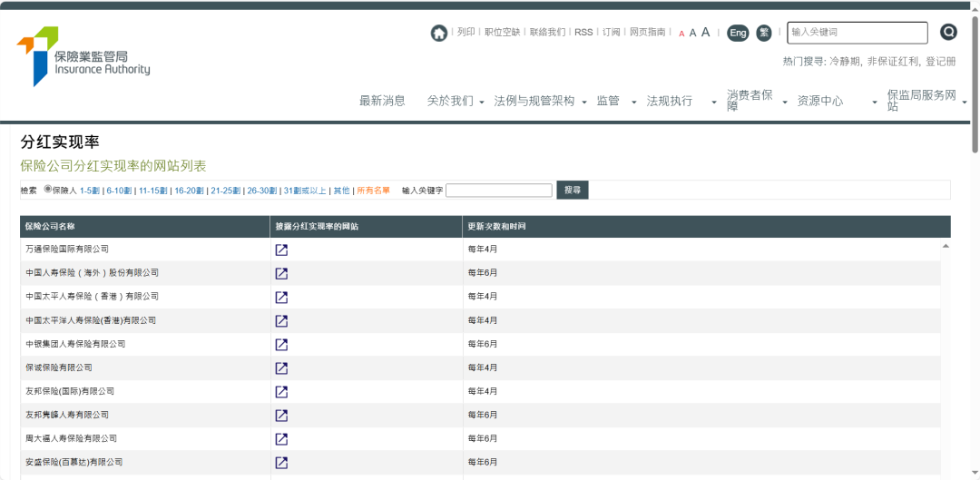The width and height of the screenshot is (980, 480).
Task: Expand the 保监局服务网站 menu arrow
Action: (965, 103)
